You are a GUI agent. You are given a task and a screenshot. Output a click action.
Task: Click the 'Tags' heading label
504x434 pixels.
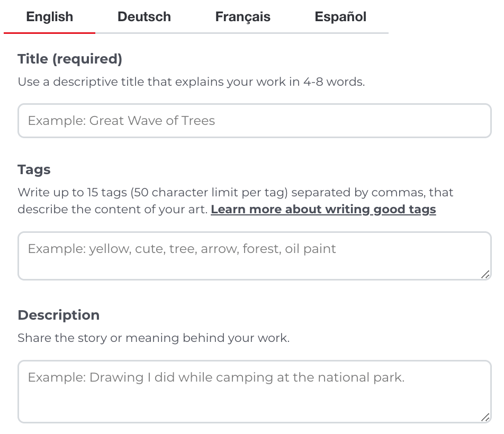pos(34,170)
